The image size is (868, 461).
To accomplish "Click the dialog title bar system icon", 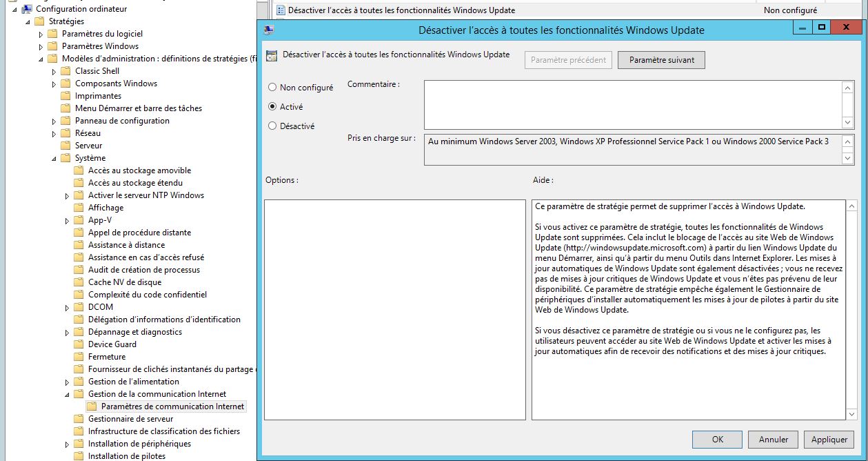I will pos(269,30).
